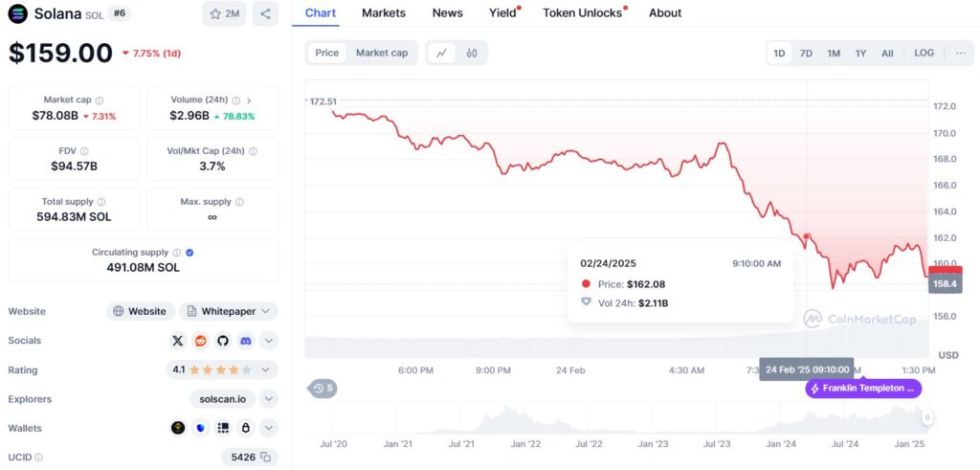Screen dimensions: 980x470
Task: Expand the Socials list chevron
Action: click(269, 340)
